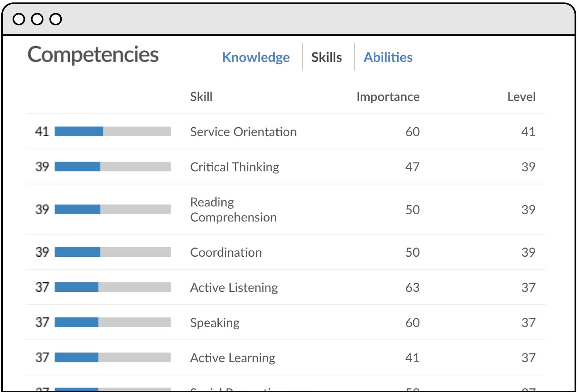Screen dimensions: 579x392
Task: Sort by the Importance column header
Action: (x=388, y=97)
